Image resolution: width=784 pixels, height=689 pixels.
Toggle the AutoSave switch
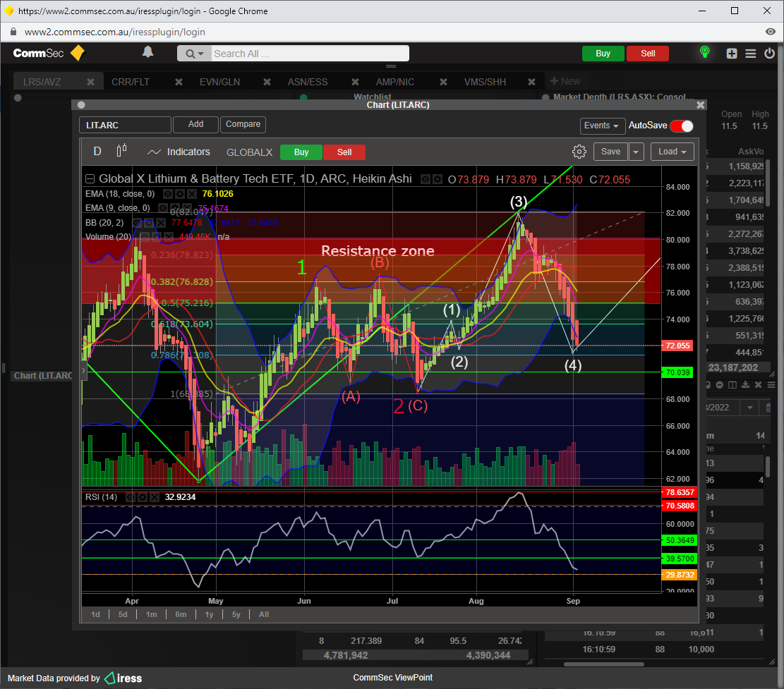pyautogui.click(x=682, y=126)
